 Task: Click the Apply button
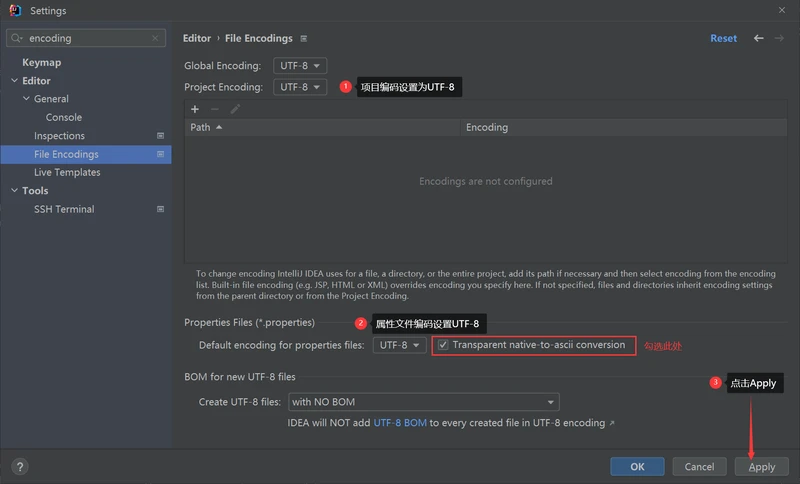pos(761,467)
